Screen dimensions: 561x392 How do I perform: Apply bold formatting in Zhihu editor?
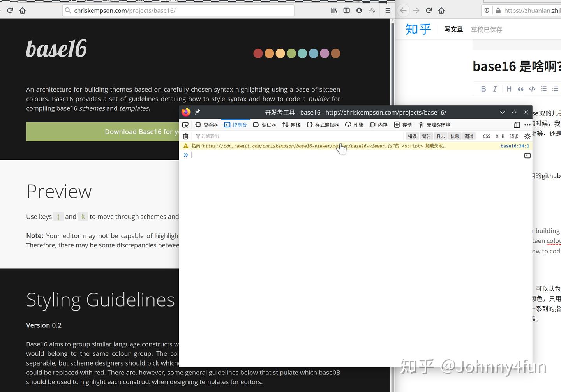[x=483, y=89]
